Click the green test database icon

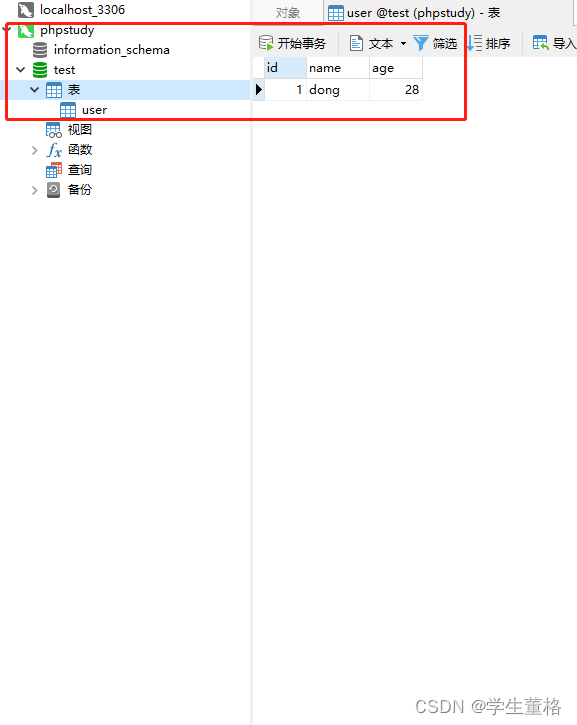point(40,70)
